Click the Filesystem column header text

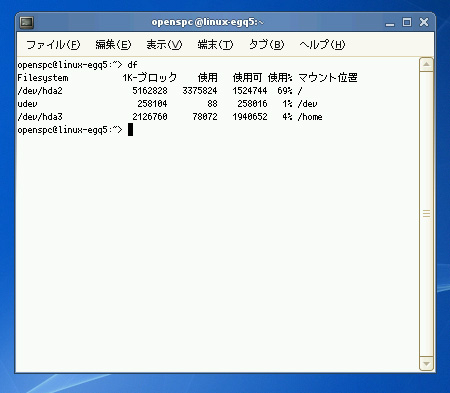pyautogui.click(x=43, y=78)
